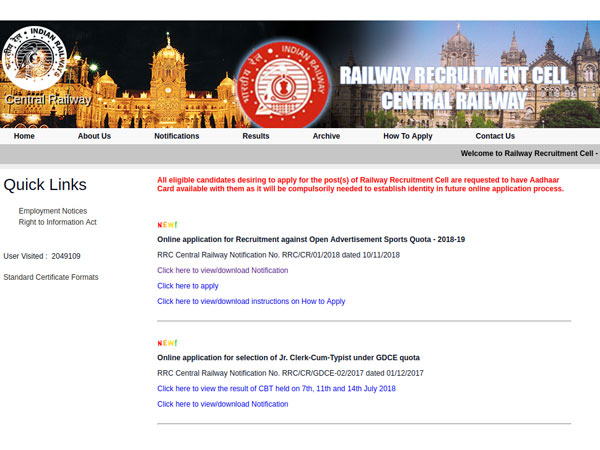
Task: View Sports Quota notification download link
Action: click(223, 270)
